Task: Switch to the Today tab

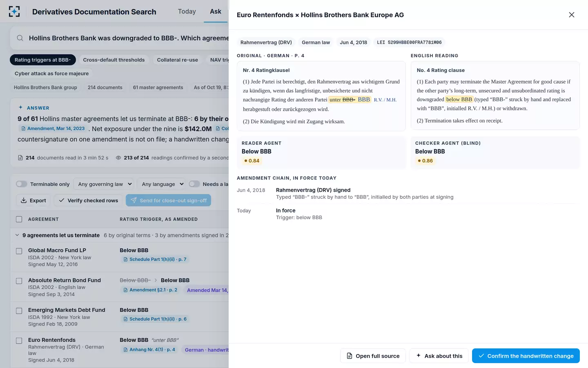Action: pyautogui.click(x=187, y=11)
